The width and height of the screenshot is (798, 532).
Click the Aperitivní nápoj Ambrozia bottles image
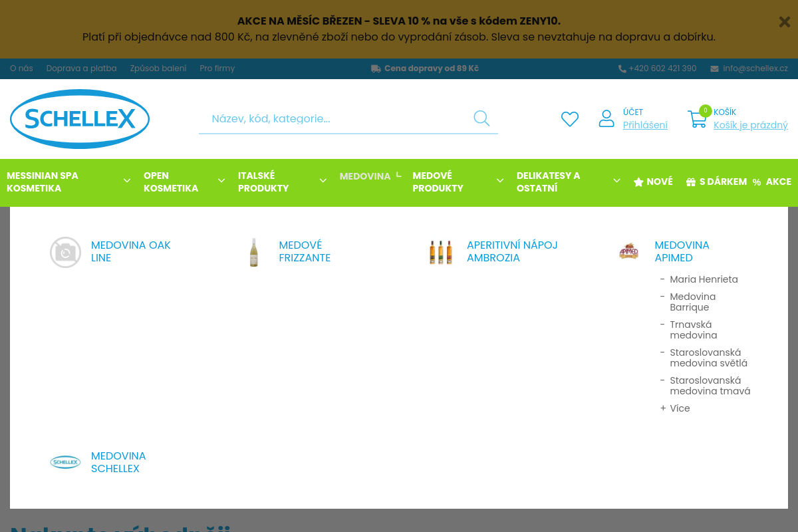coord(441,252)
